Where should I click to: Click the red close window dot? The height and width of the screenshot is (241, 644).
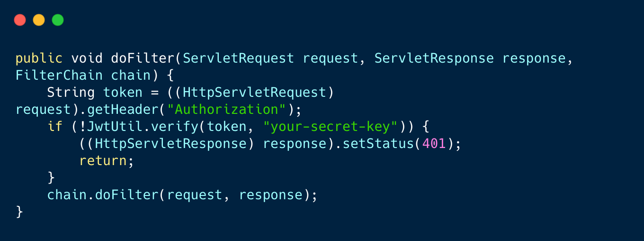point(20,20)
